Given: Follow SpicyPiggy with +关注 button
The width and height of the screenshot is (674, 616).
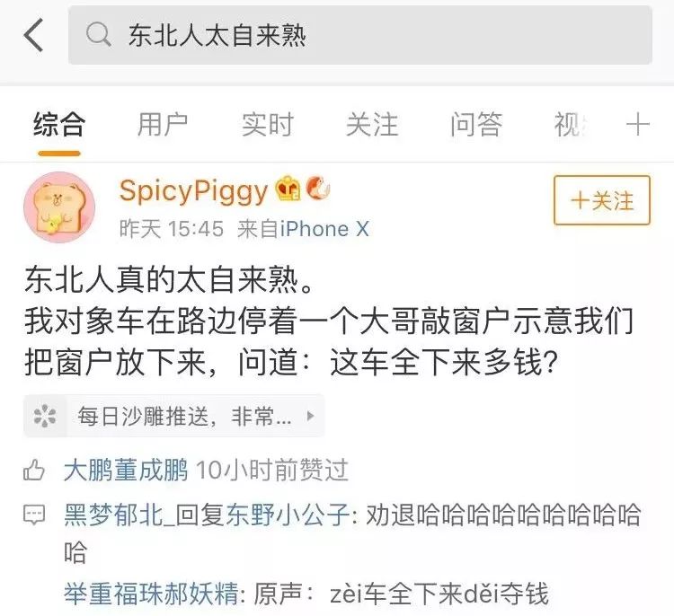Looking at the screenshot, I should (602, 200).
